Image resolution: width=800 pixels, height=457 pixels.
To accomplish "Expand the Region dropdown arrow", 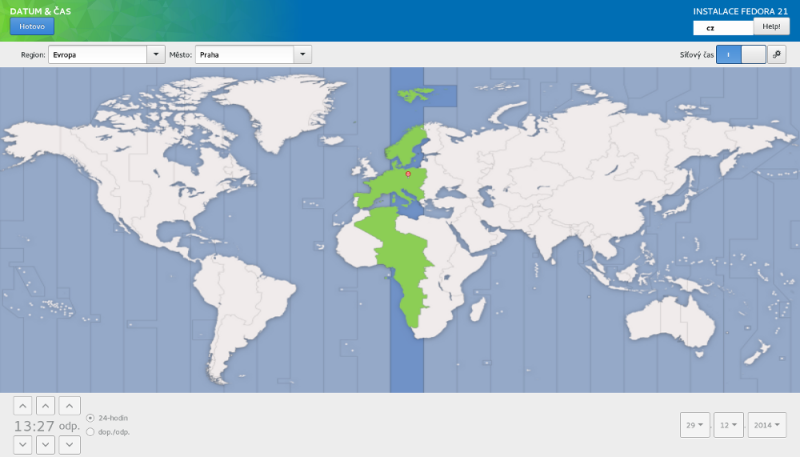I will tap(156, 55).
